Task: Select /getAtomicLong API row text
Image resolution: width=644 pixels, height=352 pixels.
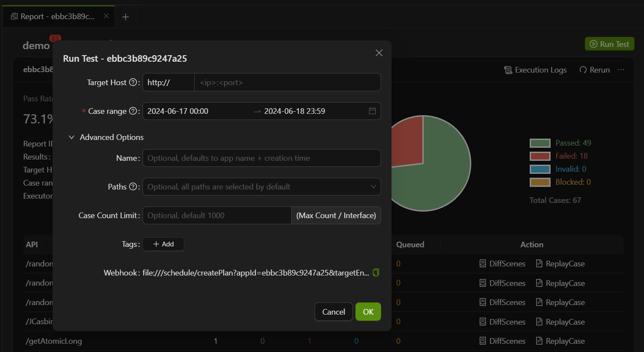Action: [54, 341]
